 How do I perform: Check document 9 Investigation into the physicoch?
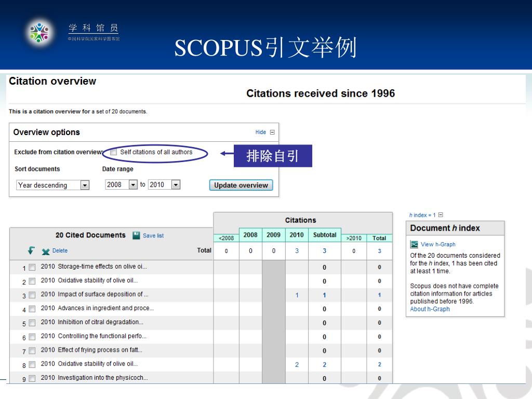32,379
